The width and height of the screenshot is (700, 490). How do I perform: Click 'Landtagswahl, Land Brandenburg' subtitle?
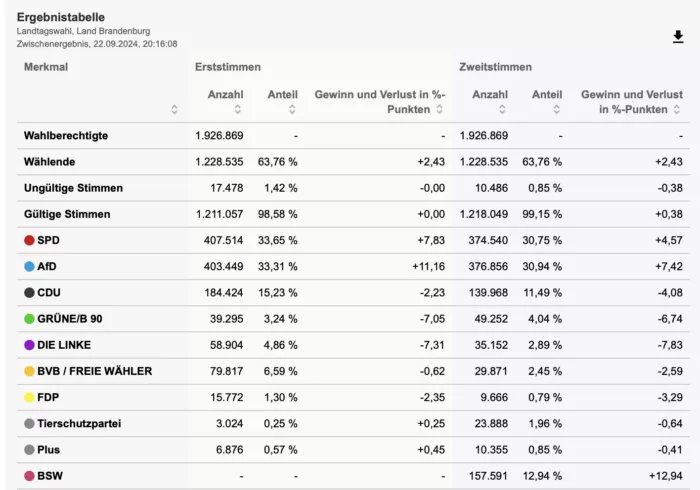click(x=83, y=31)
